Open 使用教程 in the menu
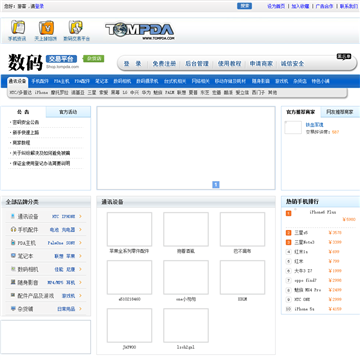 click(x=229, y=64)
